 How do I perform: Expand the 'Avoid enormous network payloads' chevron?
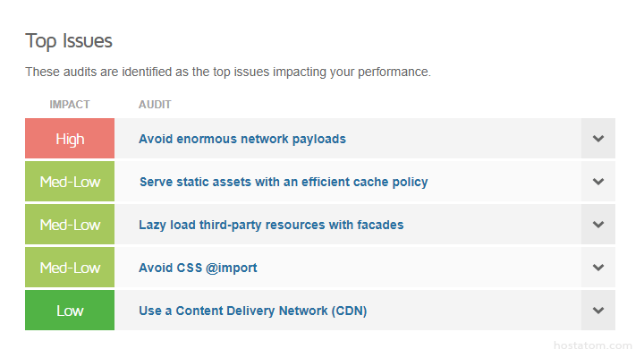(x=598, y=139)
